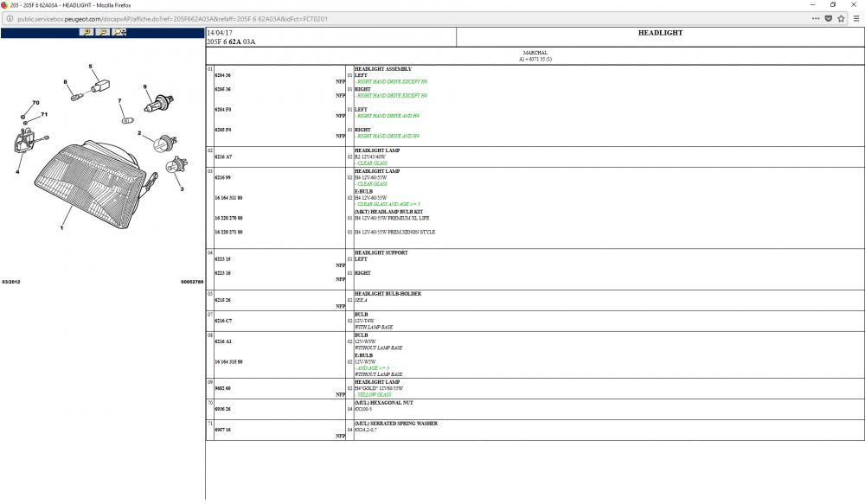This screenshot has width=865, height=504.
Task: Click part number 16 164 315 80
Action: click(229, 361)
